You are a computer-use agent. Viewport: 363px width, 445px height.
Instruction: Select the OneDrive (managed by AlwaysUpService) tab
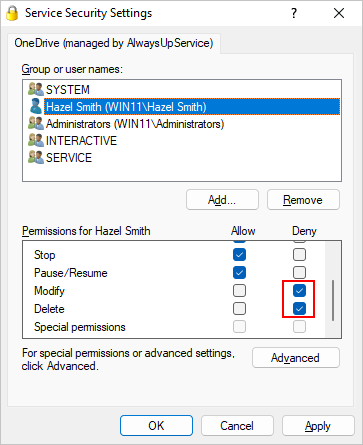coord(114,43)
